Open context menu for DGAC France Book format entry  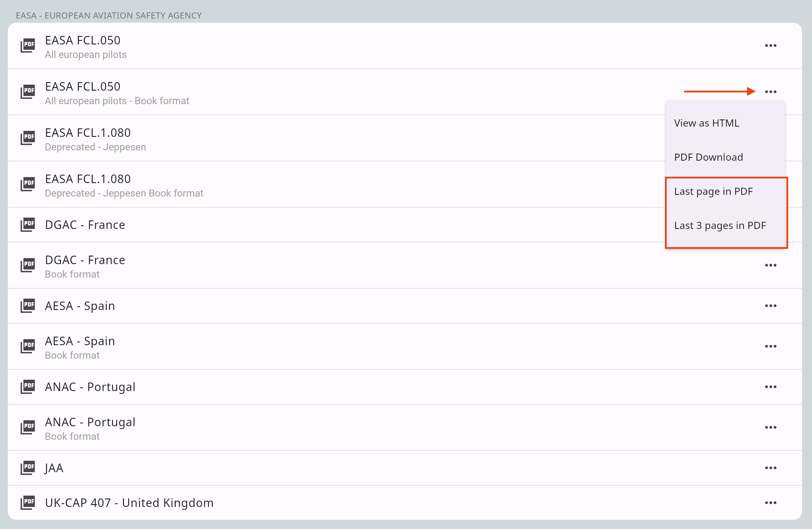(x=770, y=265)
